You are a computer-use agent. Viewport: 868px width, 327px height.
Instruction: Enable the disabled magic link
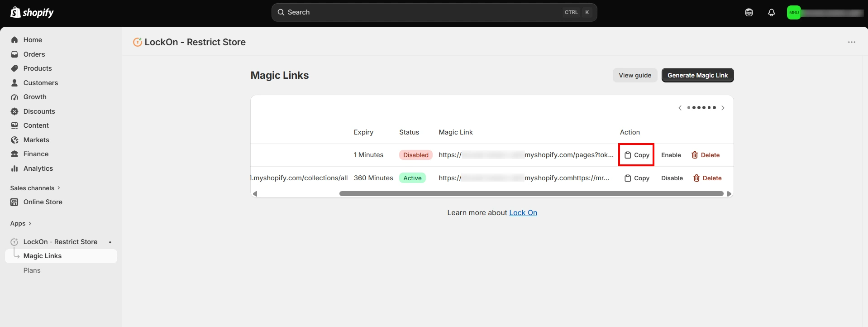pyautogui.click(x=671, y=155)
